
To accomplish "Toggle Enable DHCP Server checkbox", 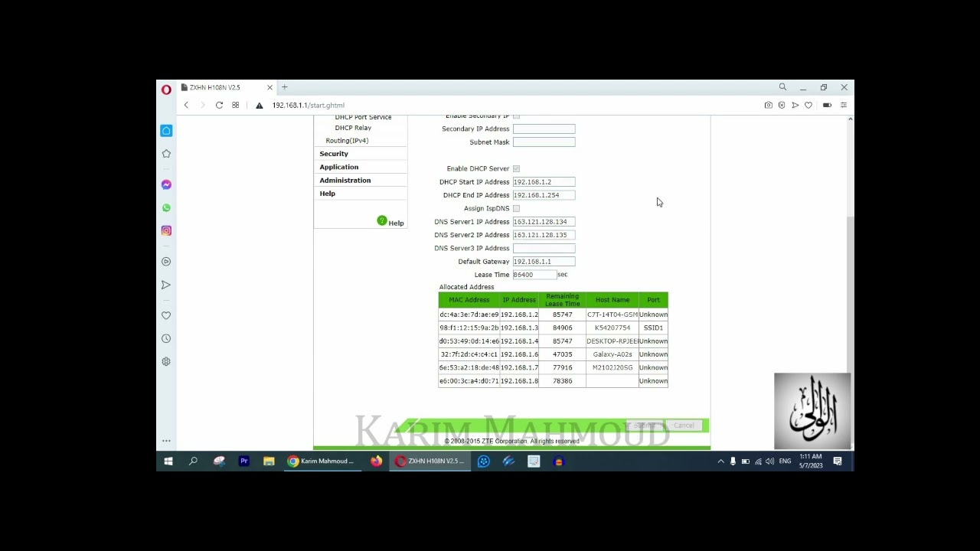I will [516, 168].
